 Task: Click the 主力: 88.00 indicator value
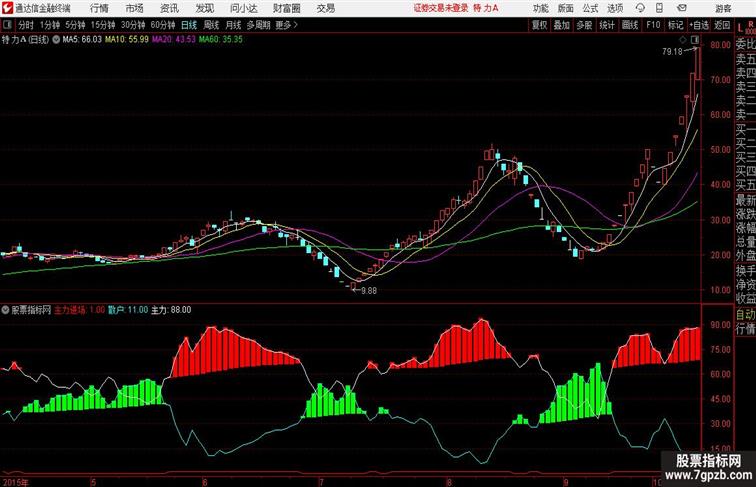click(171, 310)
